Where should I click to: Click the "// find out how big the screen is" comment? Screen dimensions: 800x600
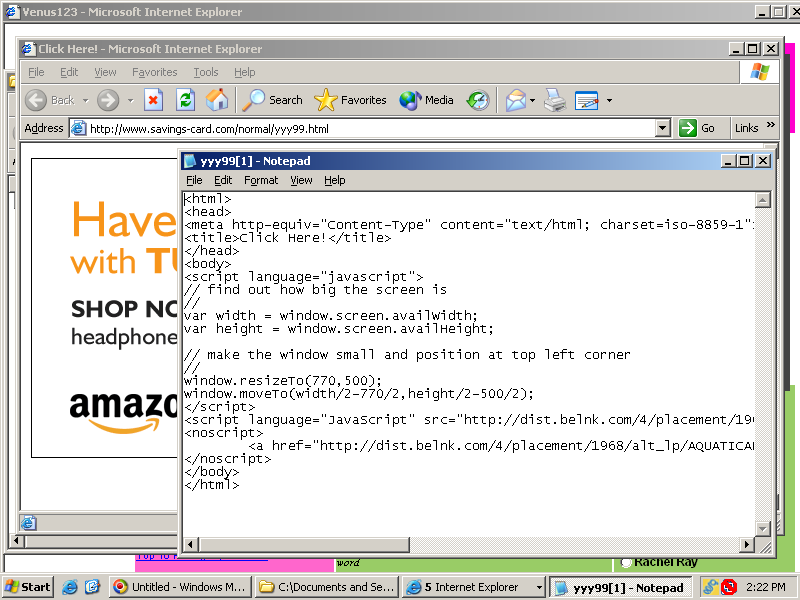tap(315, 290)
